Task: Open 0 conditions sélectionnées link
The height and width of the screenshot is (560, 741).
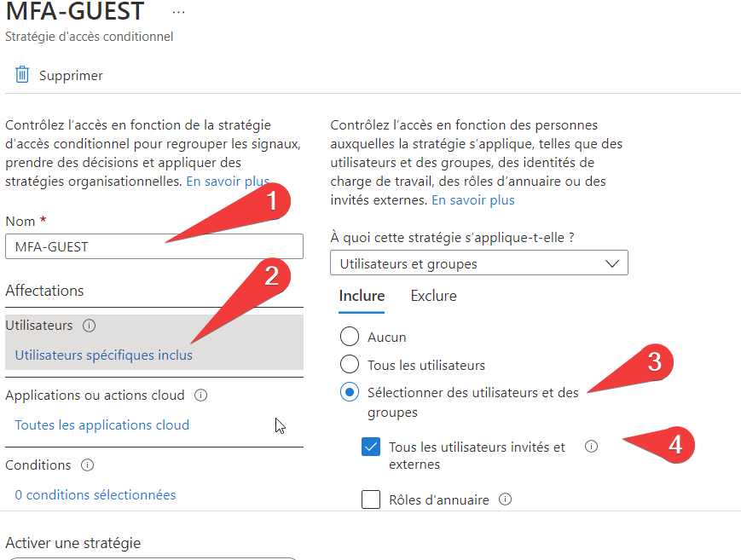Action: (96, 494)
